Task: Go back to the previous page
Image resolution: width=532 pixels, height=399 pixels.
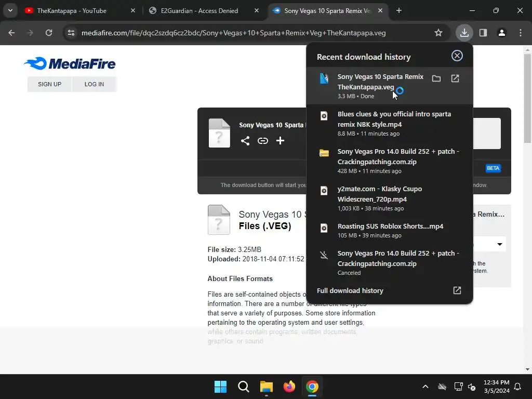Action: tap(11, 33)
